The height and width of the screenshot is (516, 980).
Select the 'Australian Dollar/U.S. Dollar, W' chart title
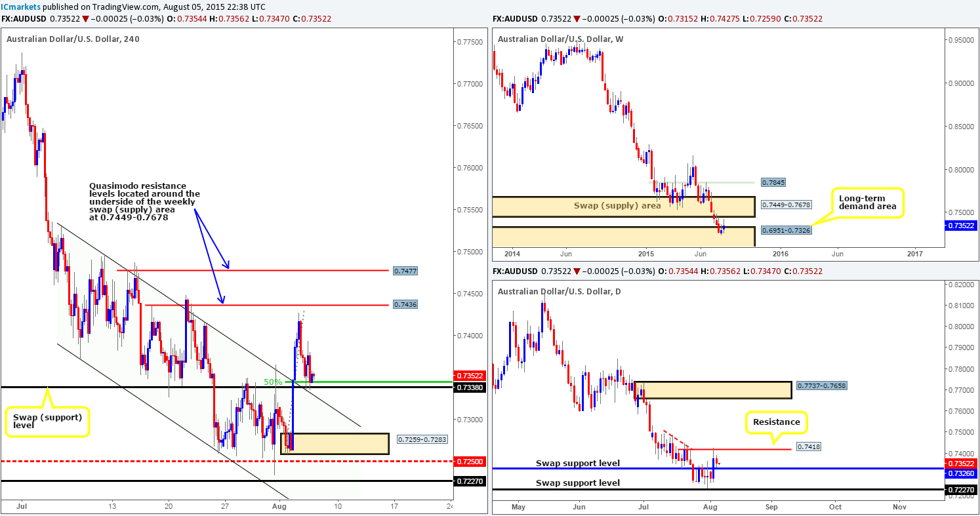pos(561,39)
